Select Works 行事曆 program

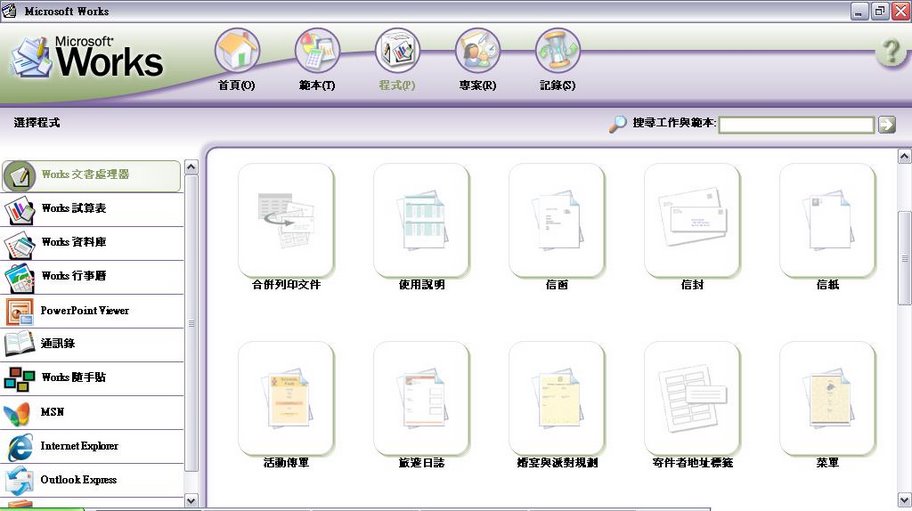[x=91, y=277]
